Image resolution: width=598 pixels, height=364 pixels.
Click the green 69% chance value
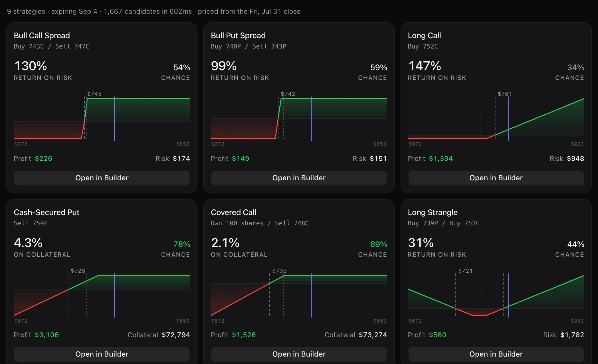379,244
